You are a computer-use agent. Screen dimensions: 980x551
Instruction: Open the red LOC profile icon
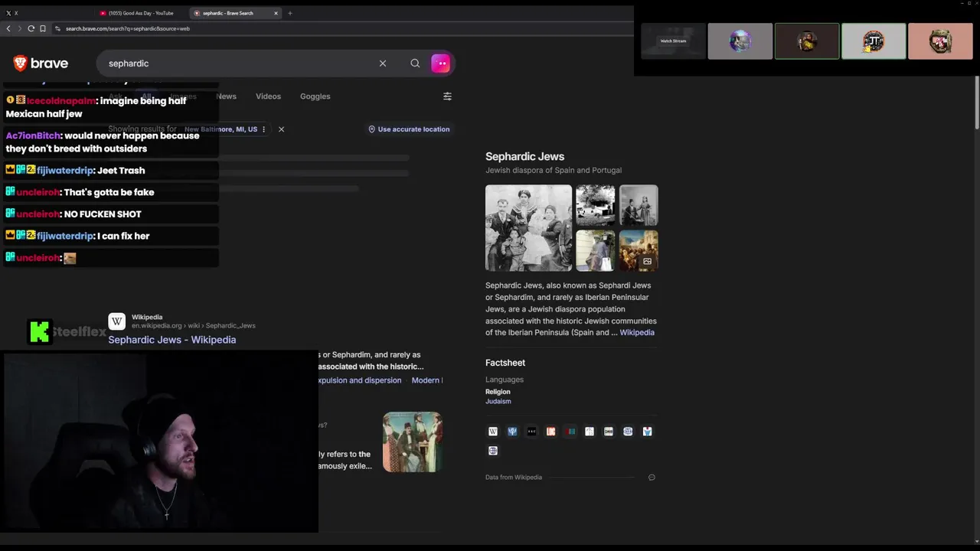550,432
